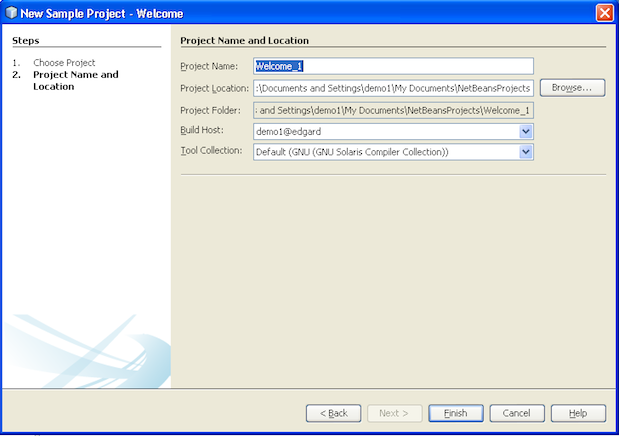Click the Project Name label

click(x=208, y=66)
